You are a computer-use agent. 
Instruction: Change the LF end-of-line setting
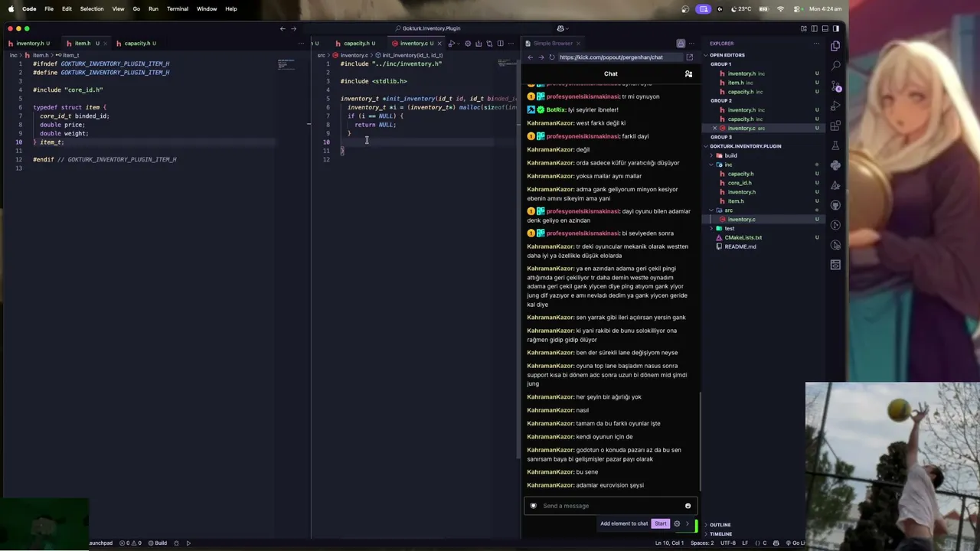(x=745, y=543)
